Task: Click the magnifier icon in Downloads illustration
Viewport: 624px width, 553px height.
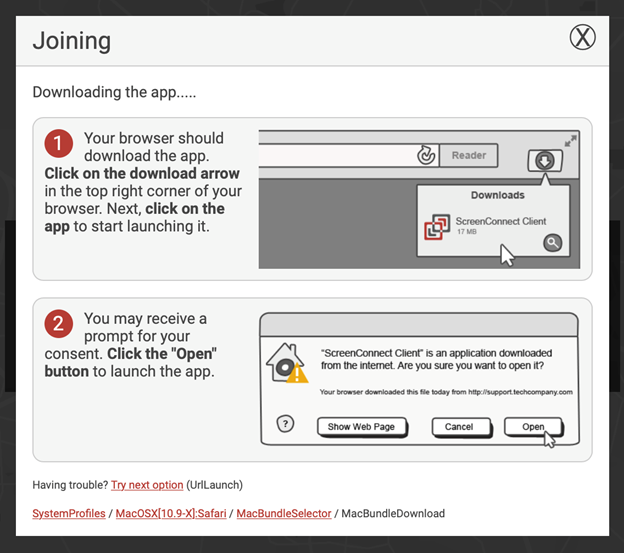Action: 552,242
